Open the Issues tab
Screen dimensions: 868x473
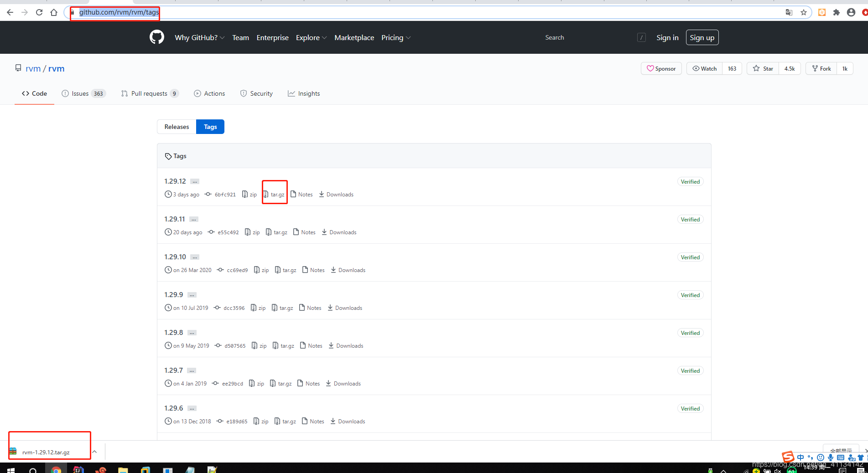(83, 93)
